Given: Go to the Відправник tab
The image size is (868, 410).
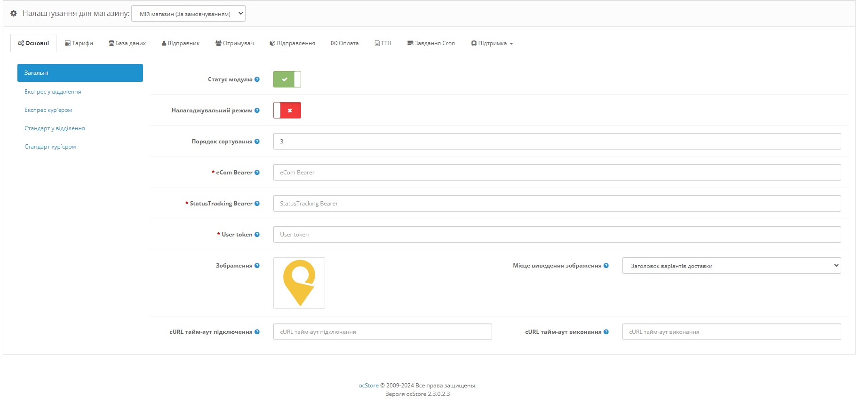Looking at the screenshot, I should [x=181, y=43].
